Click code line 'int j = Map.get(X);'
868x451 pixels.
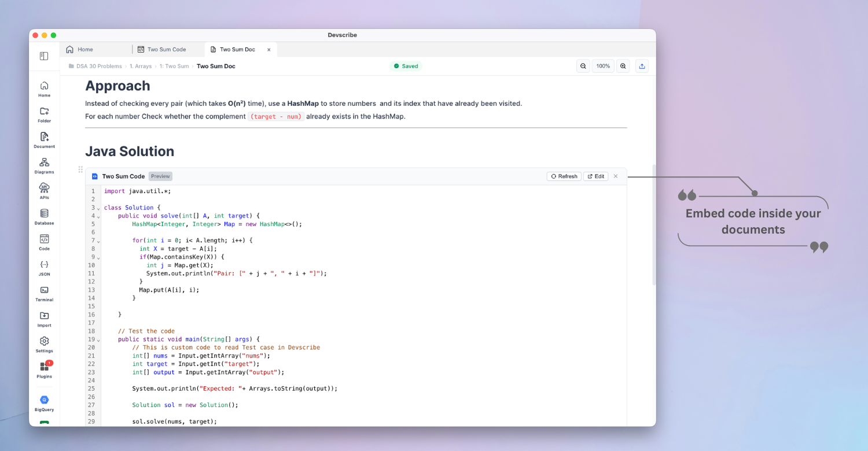[x=180, y=265]
